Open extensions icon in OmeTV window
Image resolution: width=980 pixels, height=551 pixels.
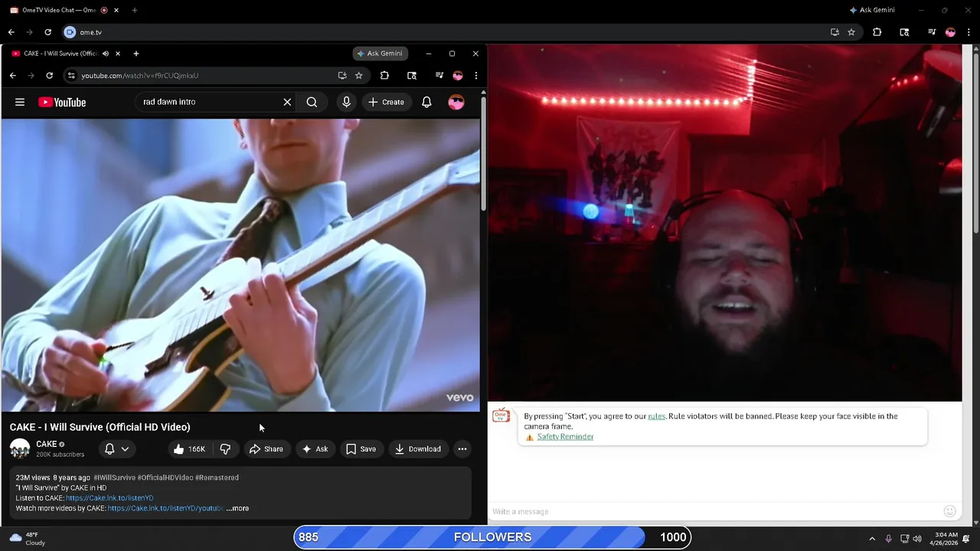coord(877,32)
